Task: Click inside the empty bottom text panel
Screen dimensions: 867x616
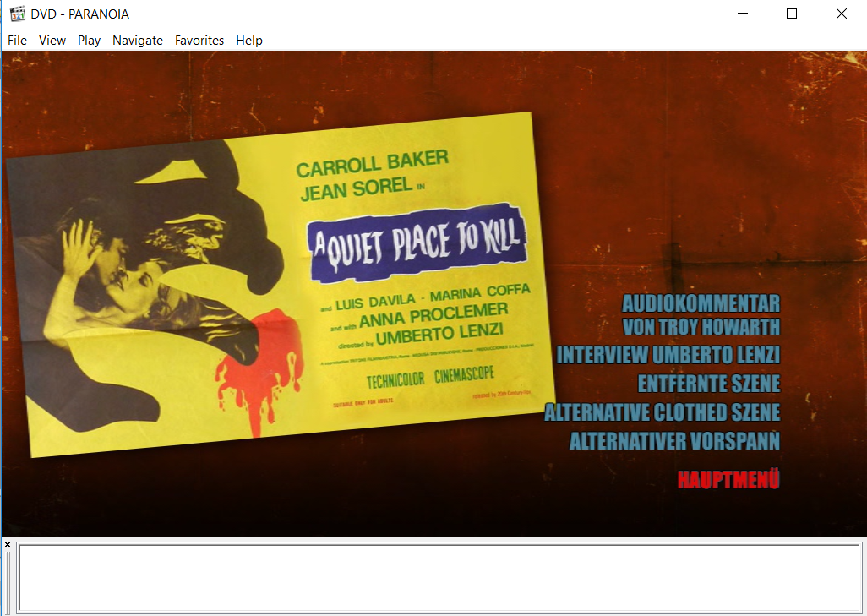Action: pos(439,577)
